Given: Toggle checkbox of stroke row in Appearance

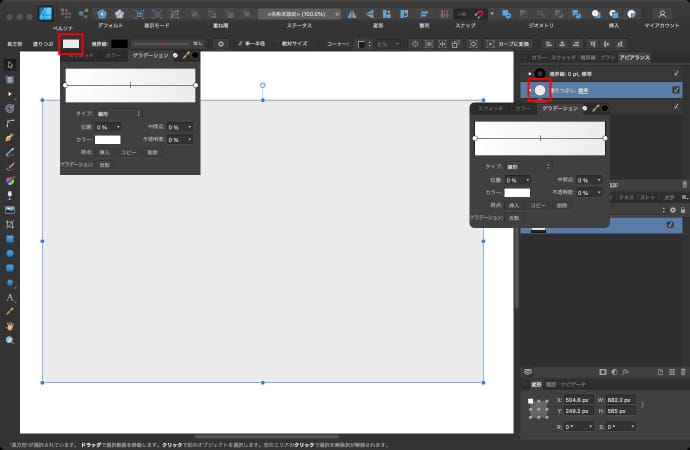Looking at the screenshot, I should [676, 73].
